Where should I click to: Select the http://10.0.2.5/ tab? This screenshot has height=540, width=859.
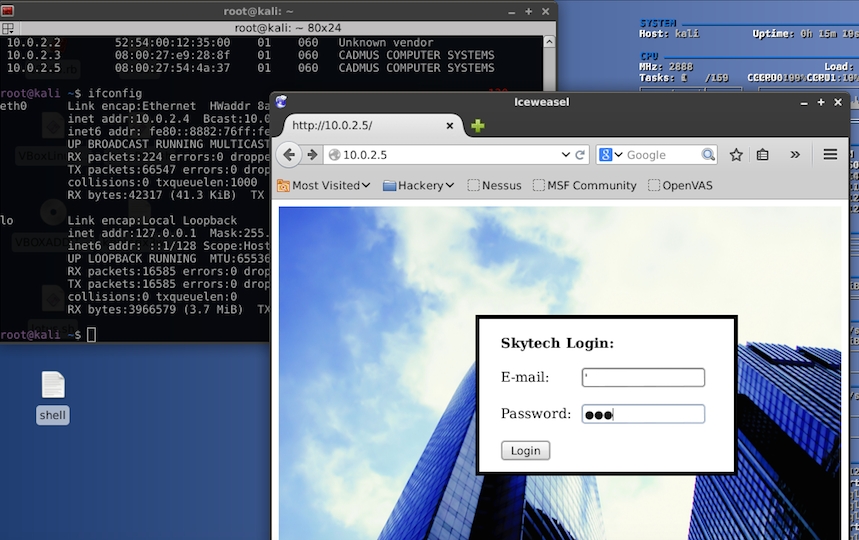pos(365,126)
